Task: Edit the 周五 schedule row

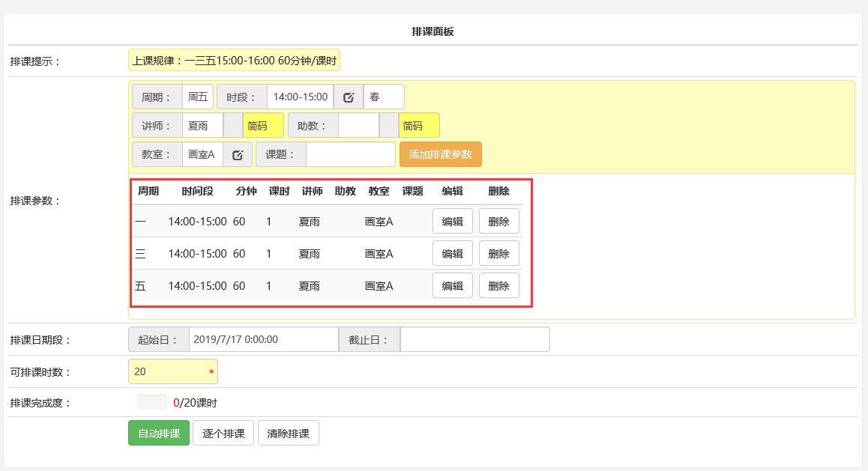Action: coord(453,285)
